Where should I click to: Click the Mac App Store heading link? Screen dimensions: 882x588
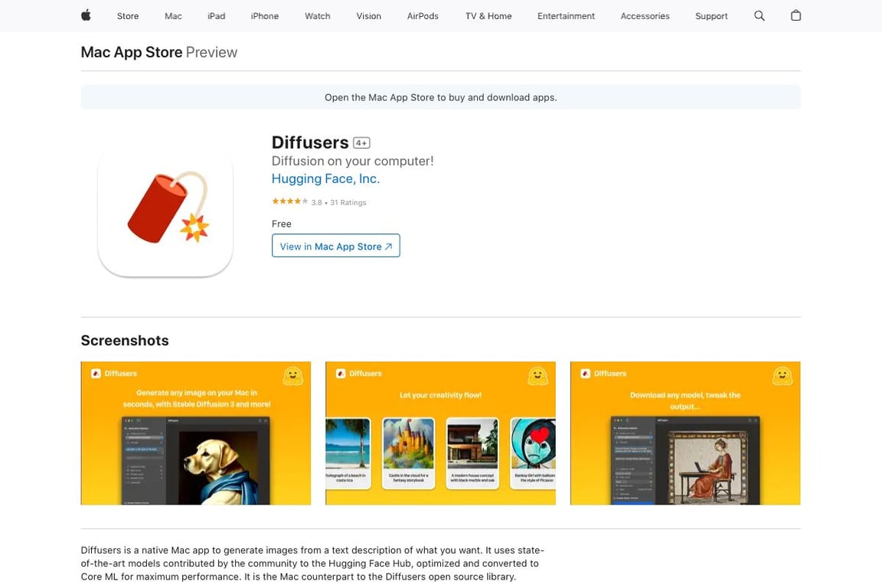(x=132, y=52)
